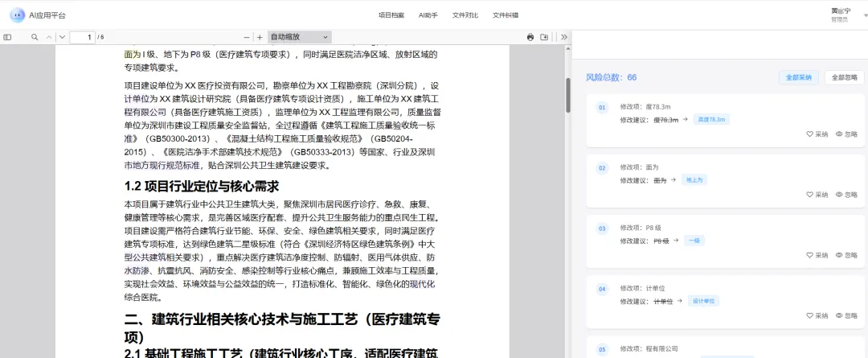
Task: Ignore suggestion 01 with 忽略
Action: [x=846, y=134]
